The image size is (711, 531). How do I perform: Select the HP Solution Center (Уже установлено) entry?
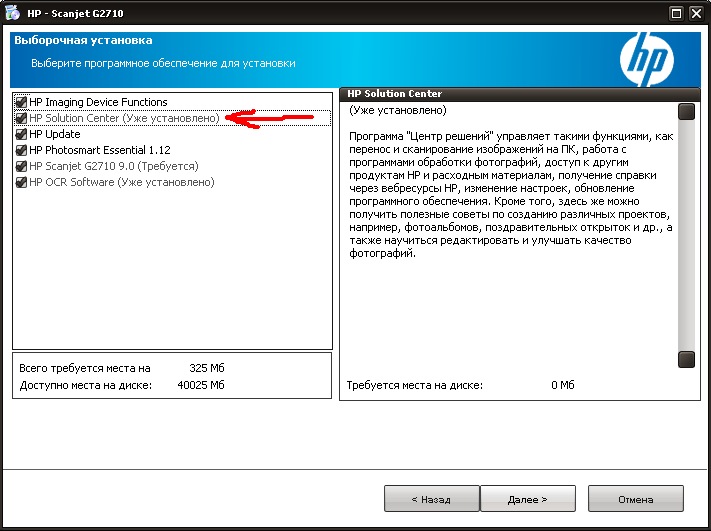click(124, 118)
